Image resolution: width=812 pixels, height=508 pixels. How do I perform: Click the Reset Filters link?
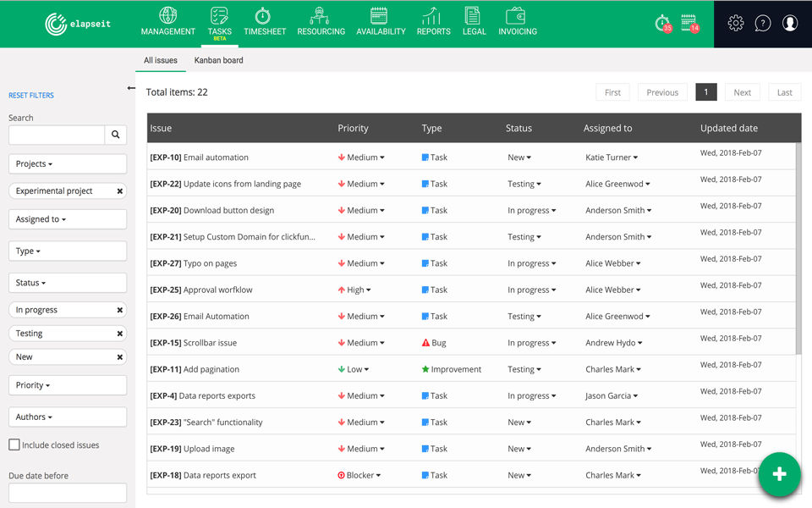[x=31, y=96]
